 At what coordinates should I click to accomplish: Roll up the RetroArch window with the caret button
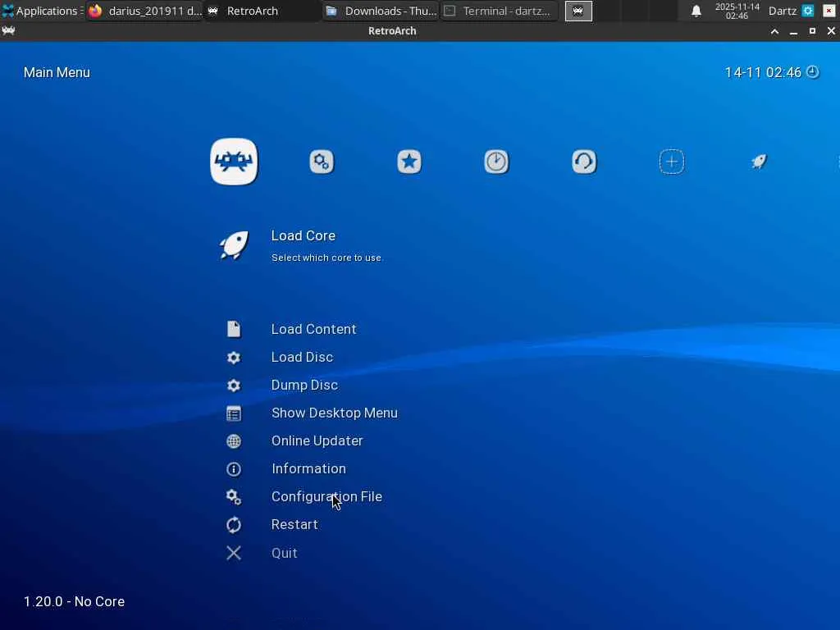point(774,31)
